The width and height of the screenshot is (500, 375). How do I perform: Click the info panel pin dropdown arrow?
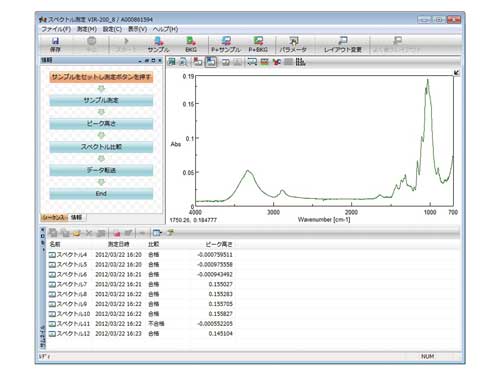[140, 61]
